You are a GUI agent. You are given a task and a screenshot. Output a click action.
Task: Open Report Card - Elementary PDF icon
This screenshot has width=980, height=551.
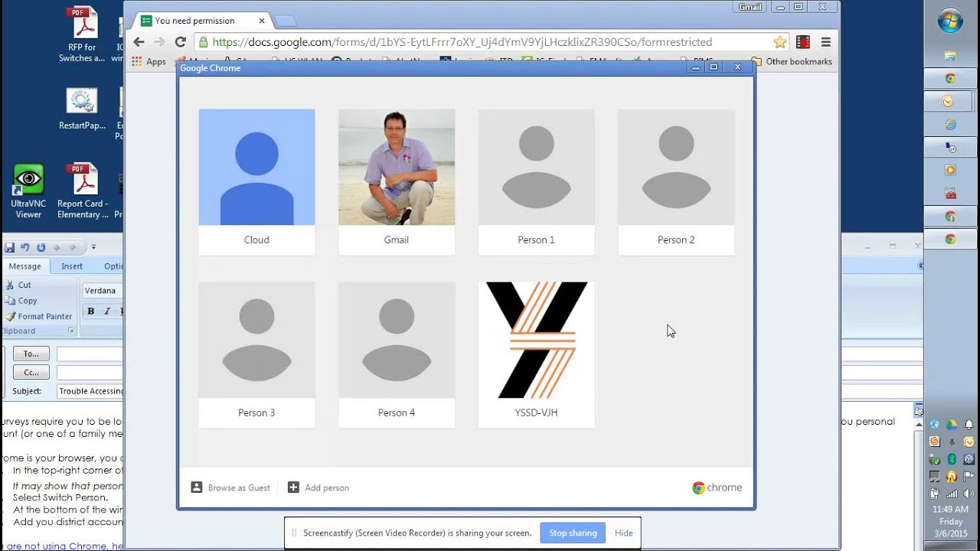pos(83,191)
